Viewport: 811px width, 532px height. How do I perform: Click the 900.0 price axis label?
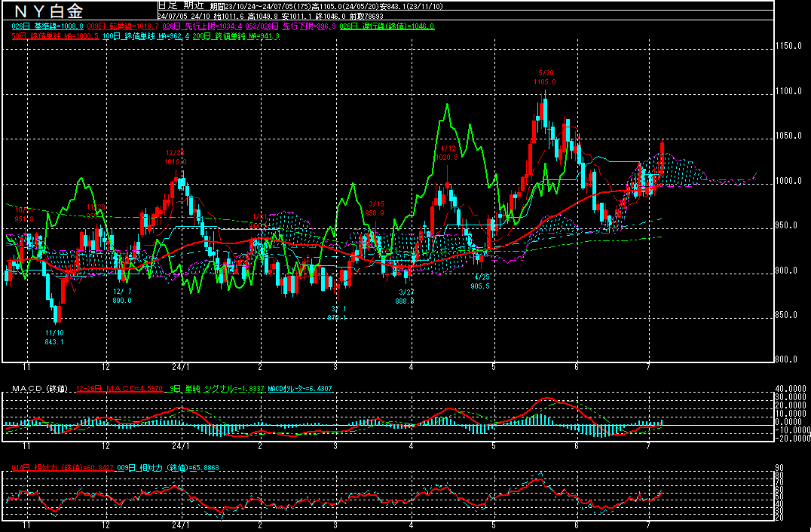click(787, 271)
